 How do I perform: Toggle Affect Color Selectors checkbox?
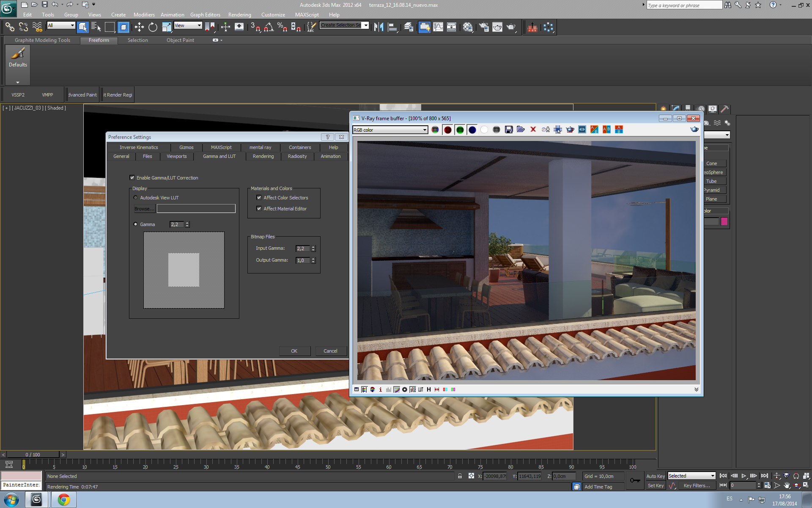tap(259, 198)
